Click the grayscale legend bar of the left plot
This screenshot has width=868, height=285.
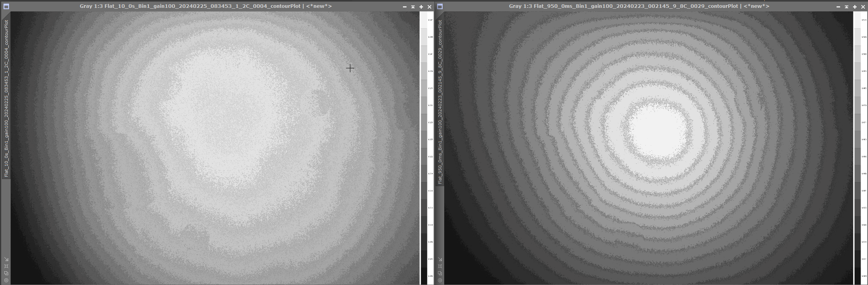pos(424,148)
